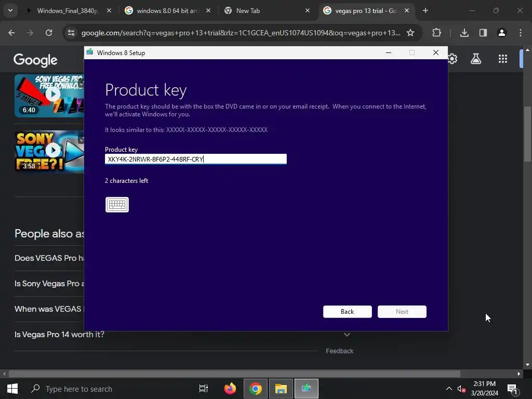Expand the 'Is Sony Vegas Pro' question
Screen dimensions: 532x399
tap(49, 284)
